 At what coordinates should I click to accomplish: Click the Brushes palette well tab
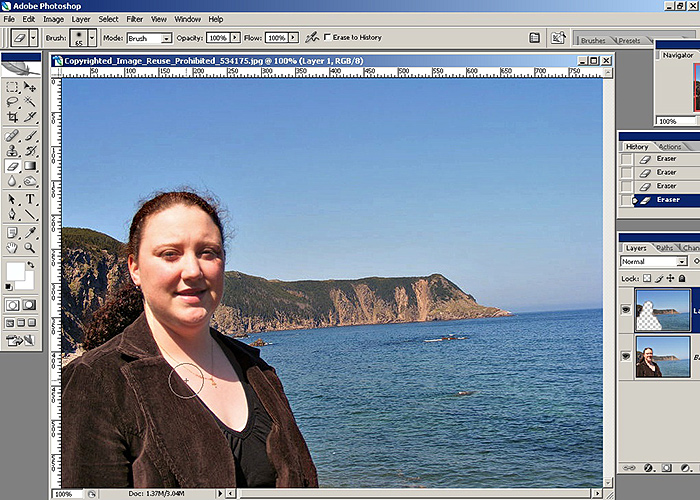click(x=593, y=40)
